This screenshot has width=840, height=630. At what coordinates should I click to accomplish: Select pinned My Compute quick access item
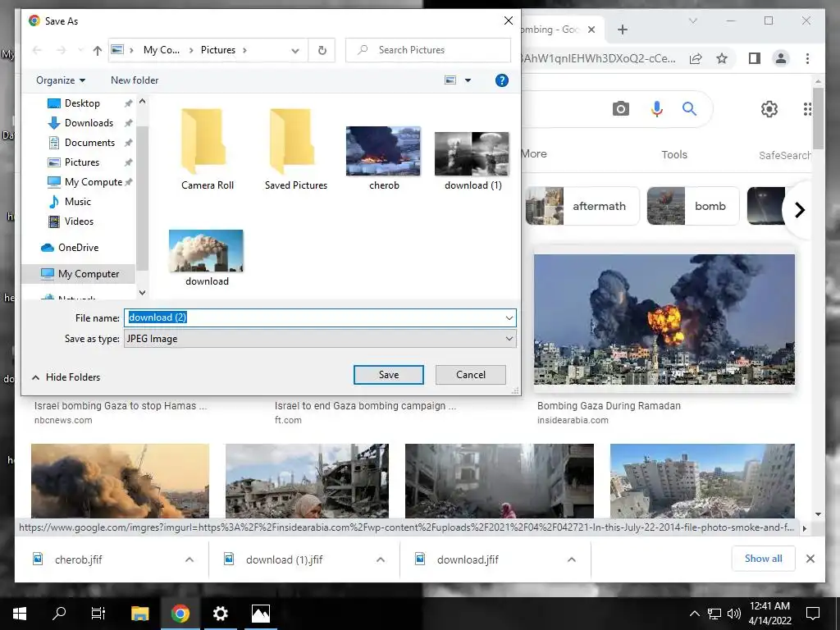94,181
